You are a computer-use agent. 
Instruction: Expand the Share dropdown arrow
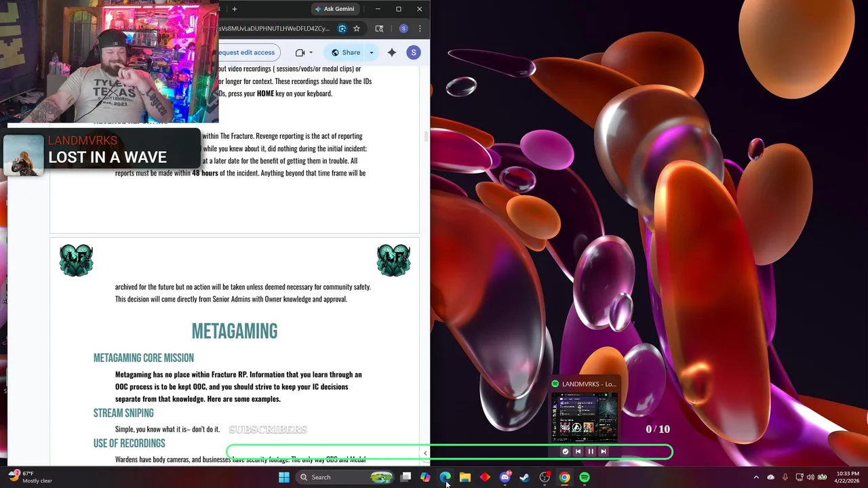tap(372, 52)
